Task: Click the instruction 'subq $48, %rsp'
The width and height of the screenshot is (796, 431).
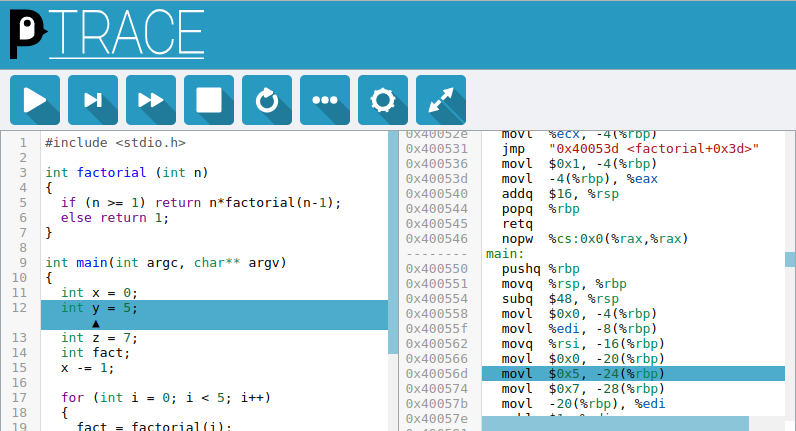Action: [560, 299]
